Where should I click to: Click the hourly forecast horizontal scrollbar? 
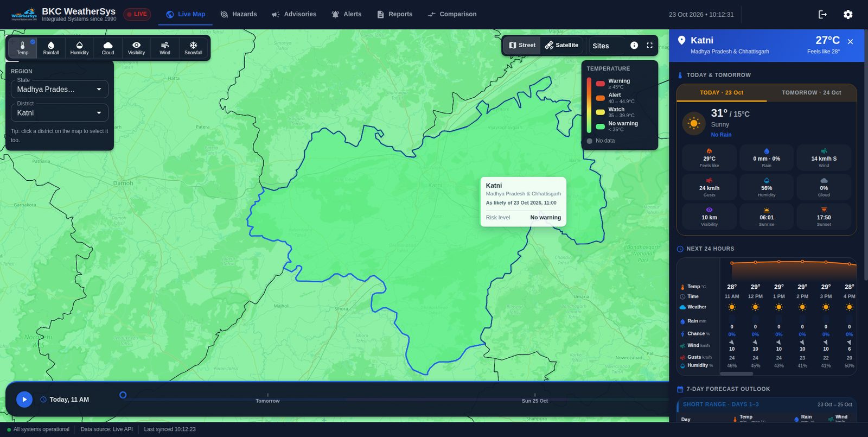coord(736,373)
